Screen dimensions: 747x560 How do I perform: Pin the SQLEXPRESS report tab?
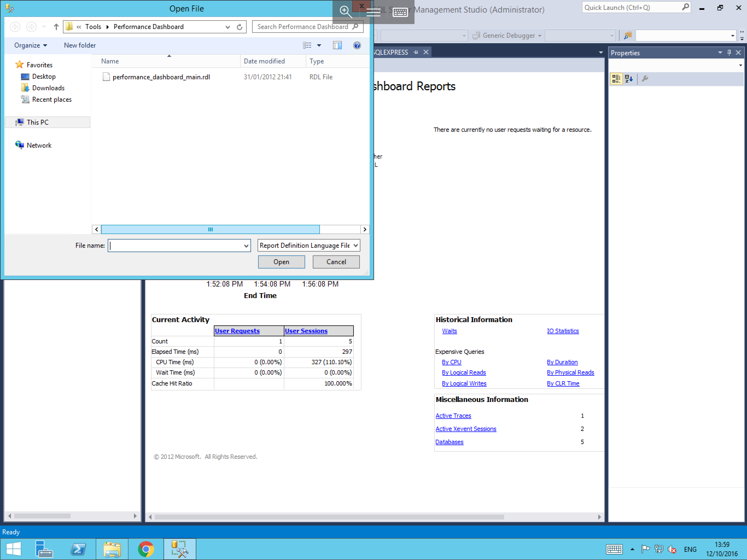[416, 52]
